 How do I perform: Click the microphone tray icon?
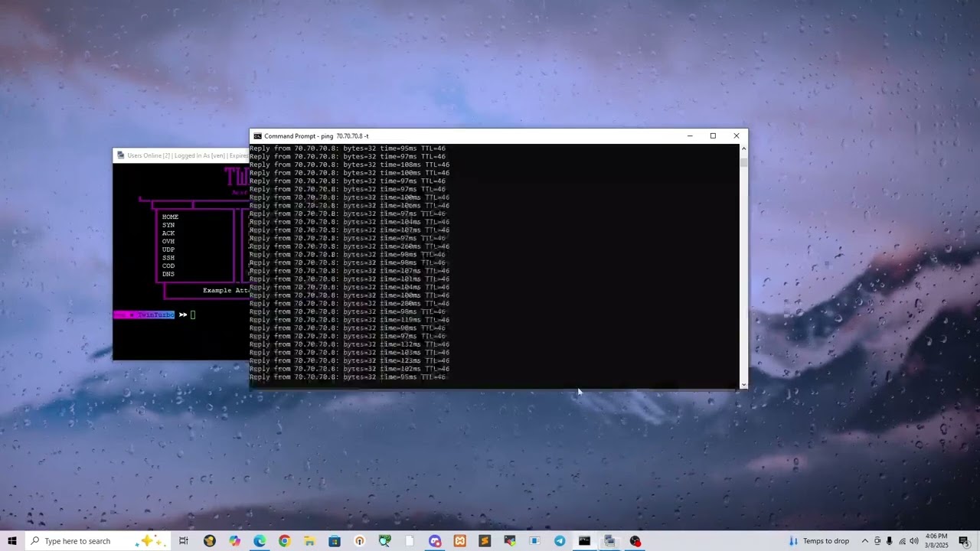(889, 541)
